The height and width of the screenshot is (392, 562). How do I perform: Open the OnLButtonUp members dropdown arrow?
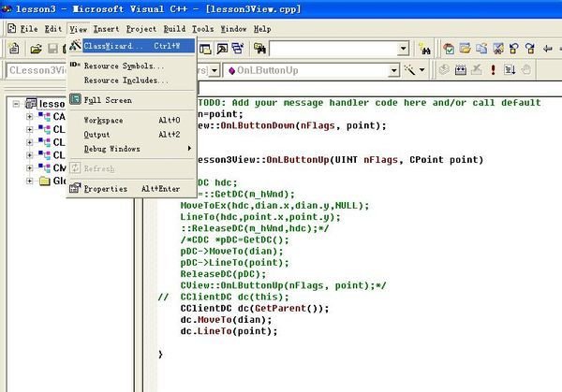pos(394,70)
